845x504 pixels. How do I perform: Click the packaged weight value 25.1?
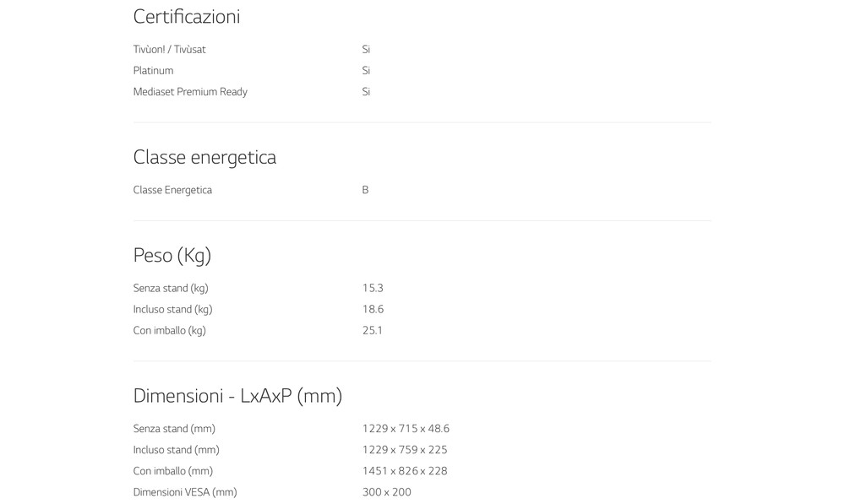[373, 331]
